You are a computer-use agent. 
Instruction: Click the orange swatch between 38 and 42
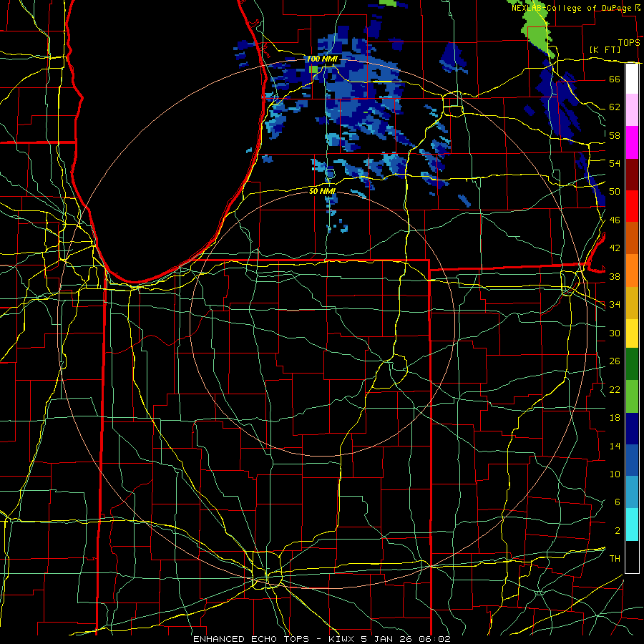pos(632,270)
